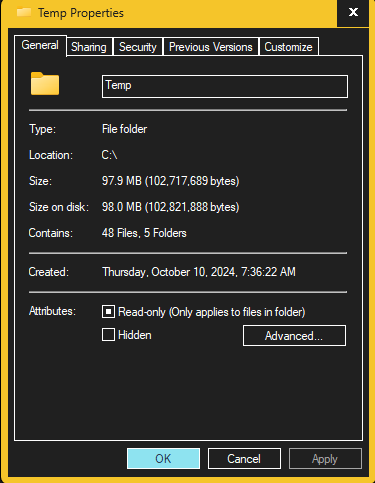Open the Security tab
Viewport: 375px width, 483px height.
click(x=138, y=47)
